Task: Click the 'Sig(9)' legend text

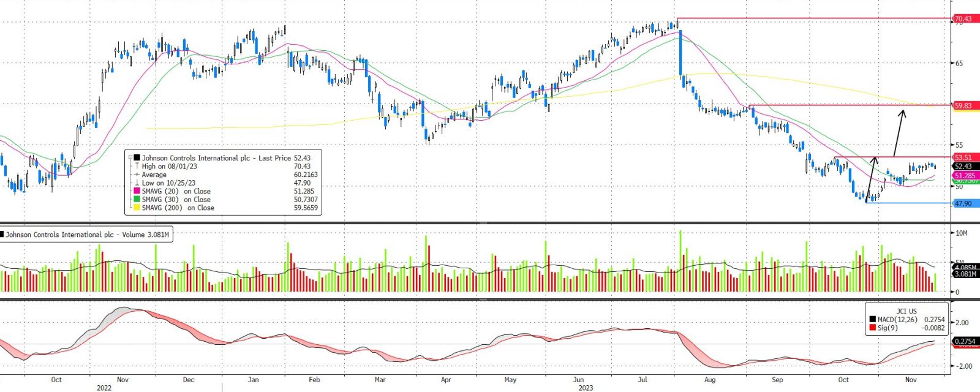Action: (888, 328)
